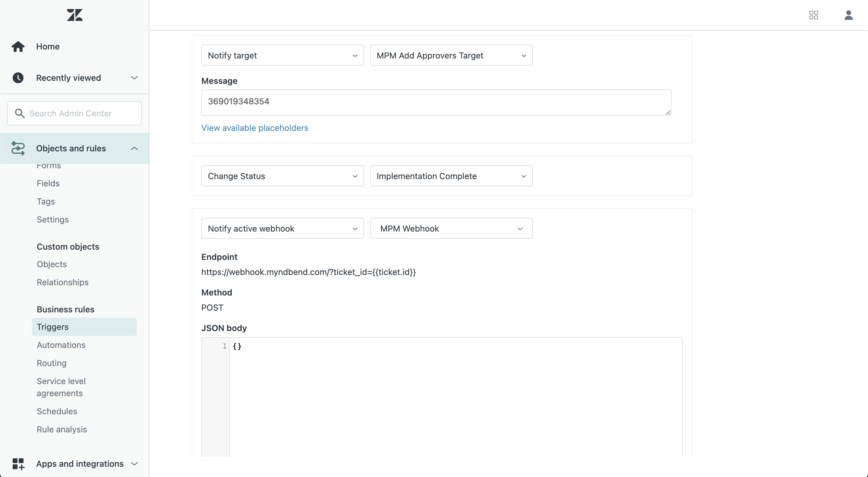Click the Search Admin Center field

[x=74, y=113]
